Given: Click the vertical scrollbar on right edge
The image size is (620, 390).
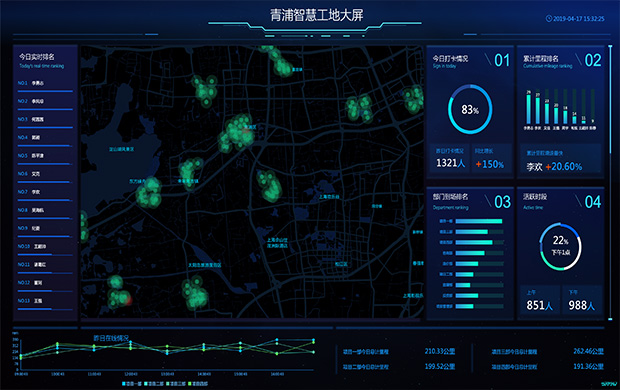Looking at the screenshot, I should (x=610, y=100).
